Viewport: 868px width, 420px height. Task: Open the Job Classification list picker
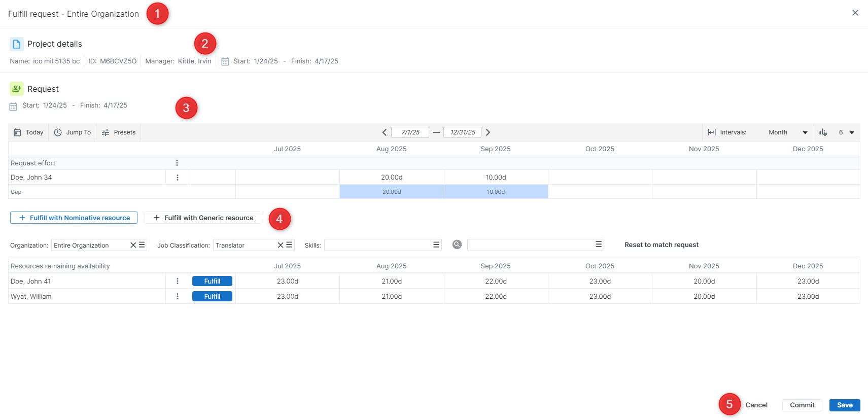point(289,245)
